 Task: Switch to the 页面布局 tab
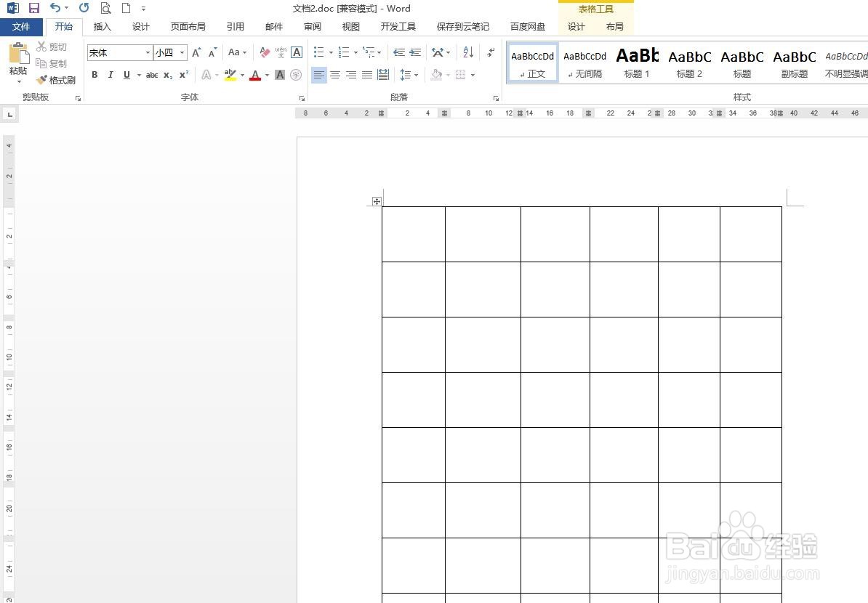point(188,27)
